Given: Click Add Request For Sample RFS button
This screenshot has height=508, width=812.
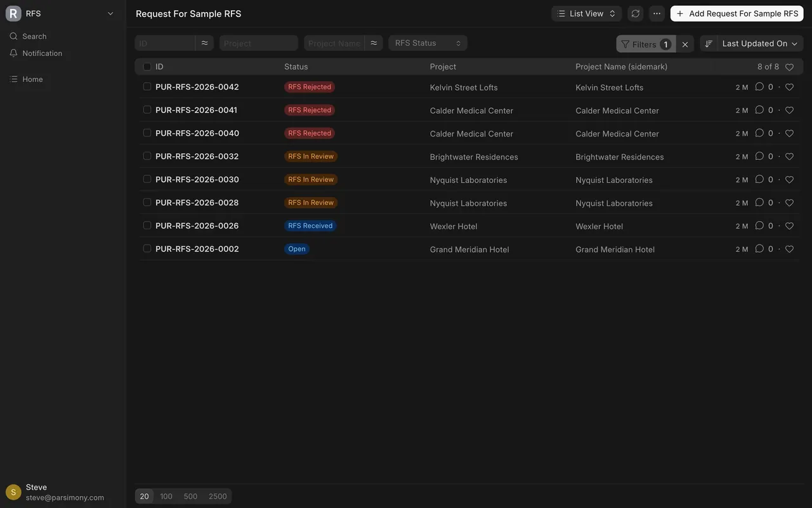Looking at the screenshot, I should coord(737,13).
